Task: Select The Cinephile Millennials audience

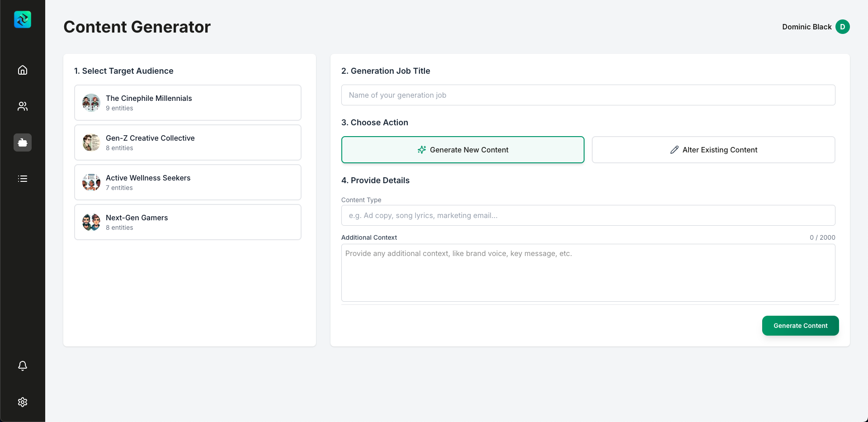Action: 188,103
